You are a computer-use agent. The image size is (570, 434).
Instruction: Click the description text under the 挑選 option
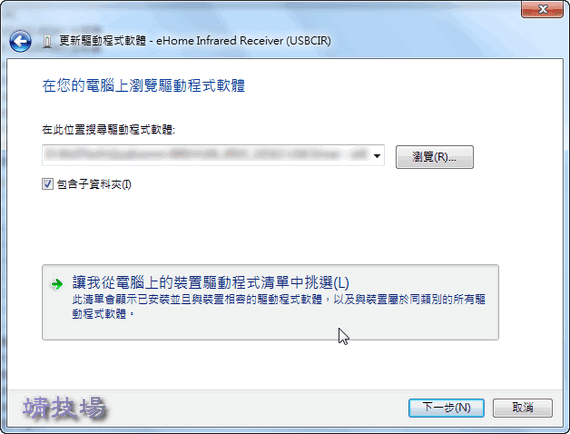[278, 306]
